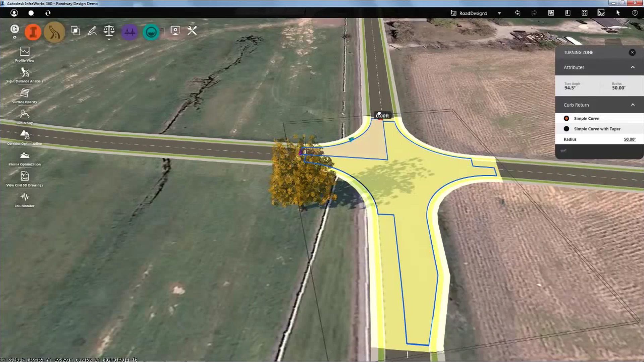644x362 pixels.
Task: Open Surface Opacity control
Action: (24, 96)
